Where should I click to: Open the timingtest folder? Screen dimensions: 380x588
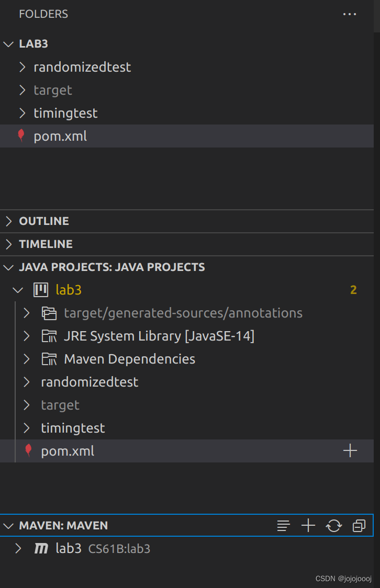(65, 113)
